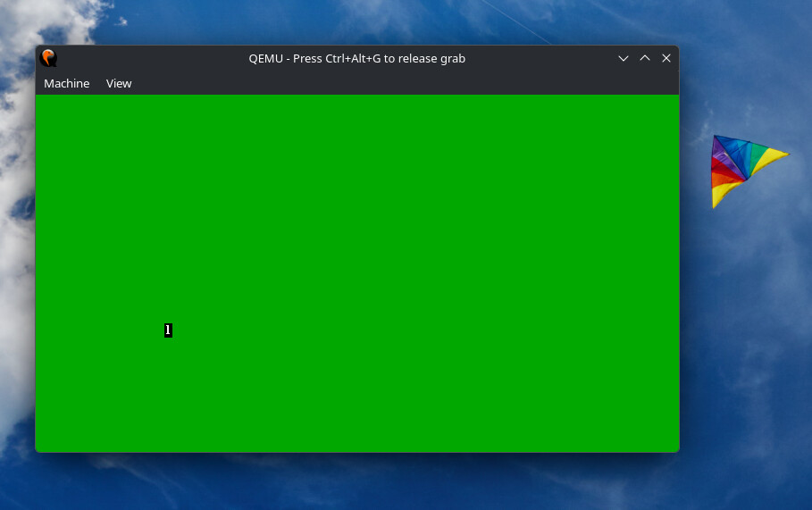812x510 pixels.
Task: Open the View menu
Action: point(119,83)
